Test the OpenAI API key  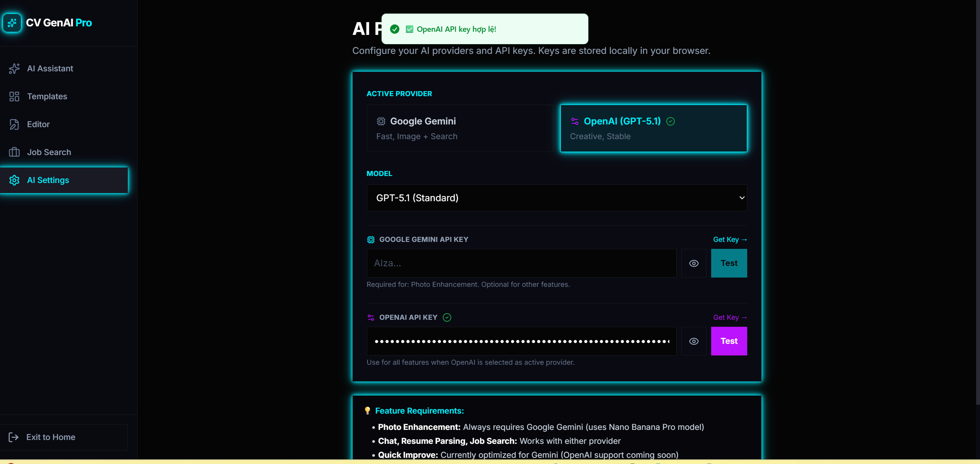click(729, 342)
